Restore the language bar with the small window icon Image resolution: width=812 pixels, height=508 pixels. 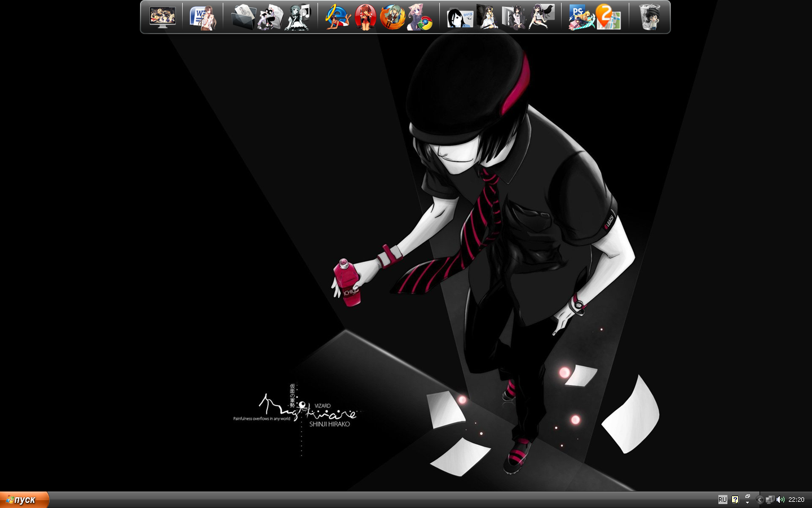[x=748, y=496]
